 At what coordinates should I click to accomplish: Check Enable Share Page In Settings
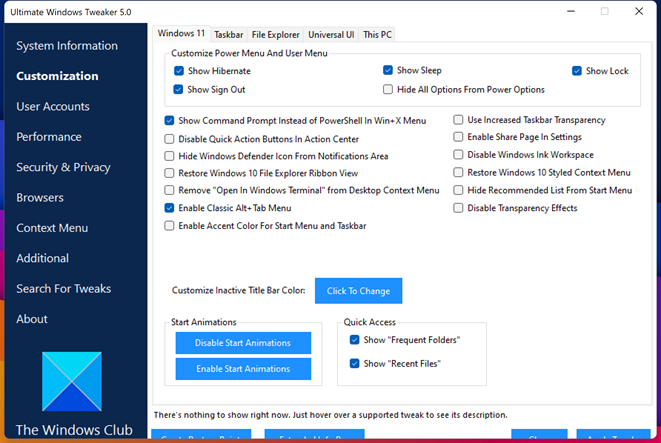[458, 137]
